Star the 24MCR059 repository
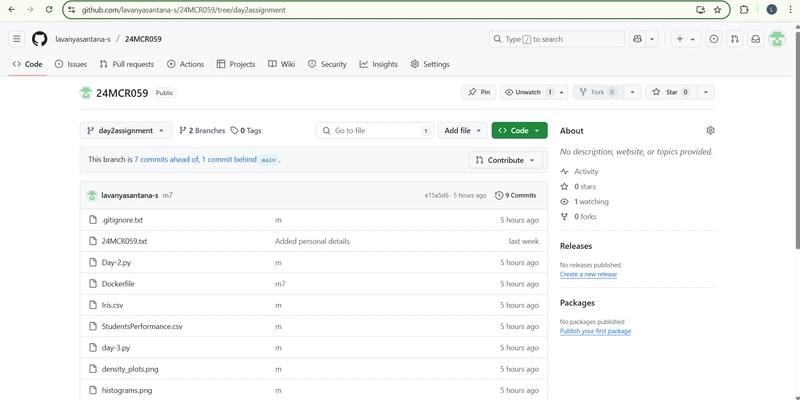 (670, 92)
